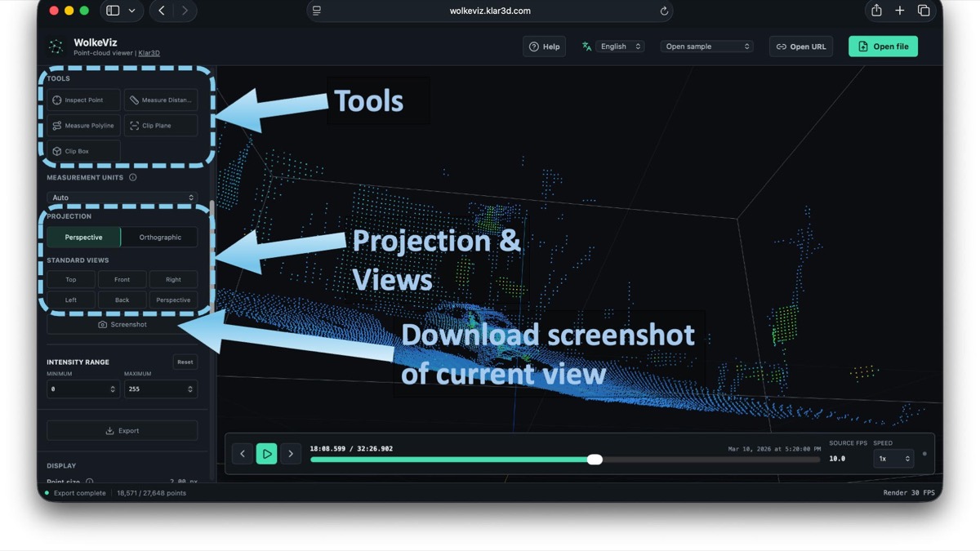Image resolution: width=980 pixels, height=551 pixels.
Task: Reload the wolkeviz page
Action: [664, 11]
